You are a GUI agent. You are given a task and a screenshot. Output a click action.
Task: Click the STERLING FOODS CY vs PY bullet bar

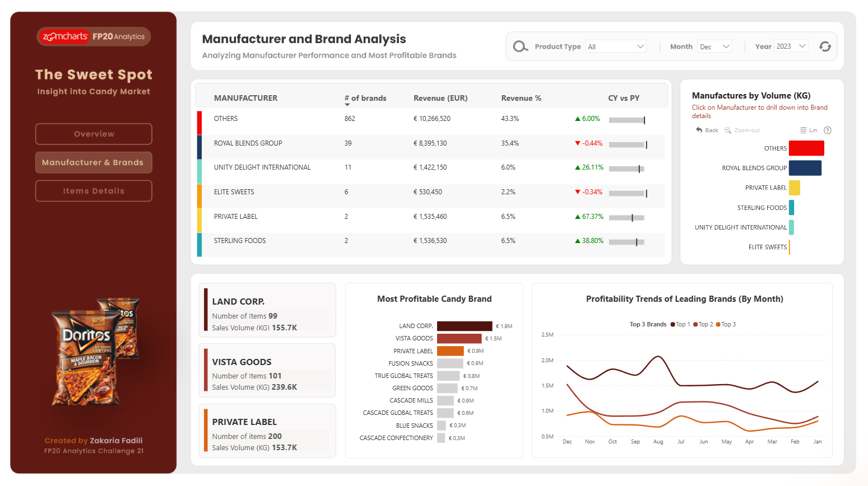(x=627, y=242)
